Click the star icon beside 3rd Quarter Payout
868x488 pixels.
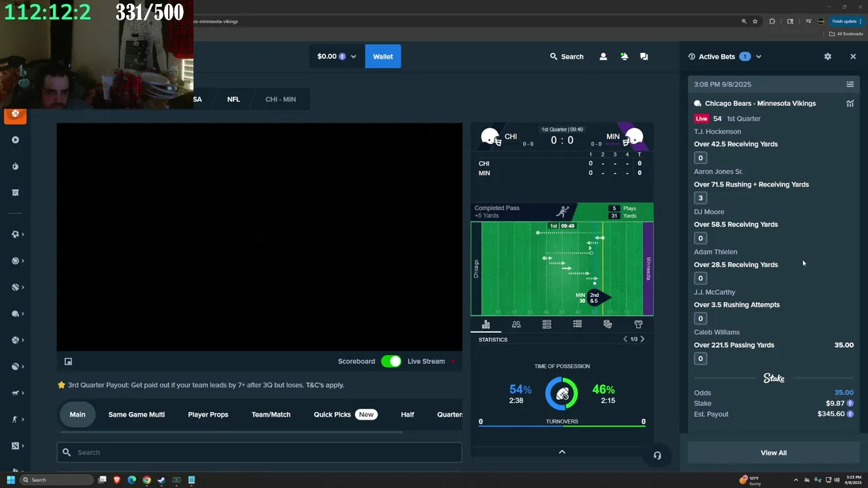(61, 385)
